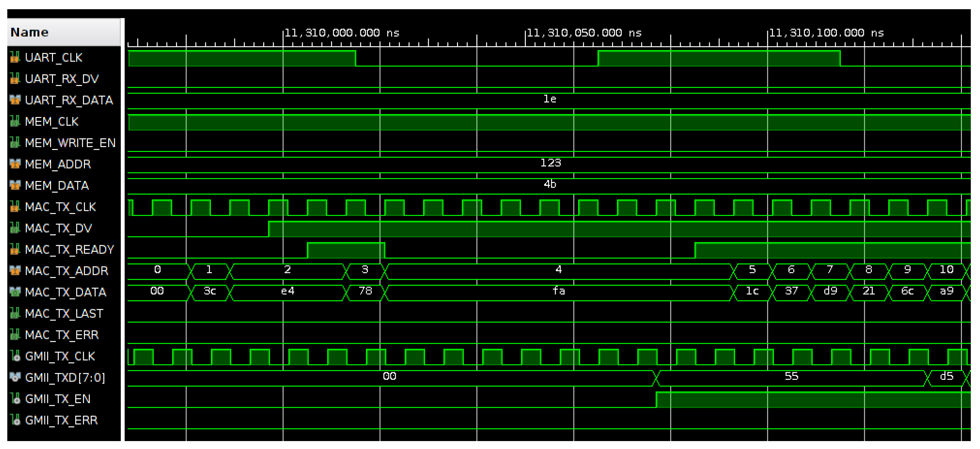
Task: Click the 11,310,050.000 ns time ruler label
Action: pyautogui.click(x=584, y=33)
